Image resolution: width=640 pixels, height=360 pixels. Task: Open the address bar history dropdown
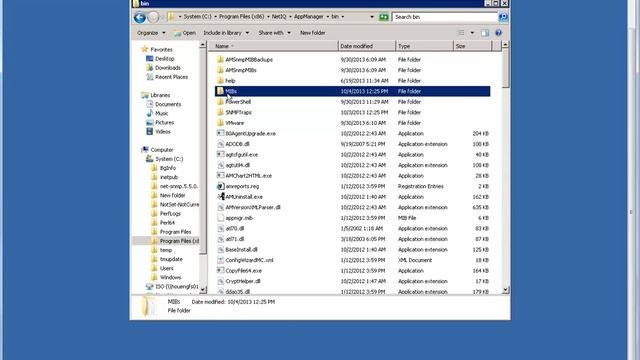click(x=371, y=17)
